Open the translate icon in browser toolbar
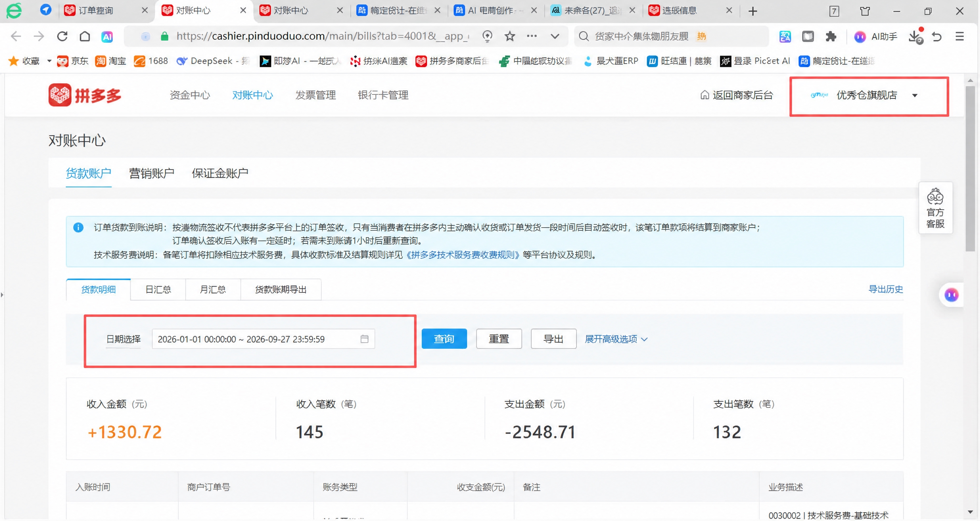This screenshot has width=980, height=521. pos(785,36)
